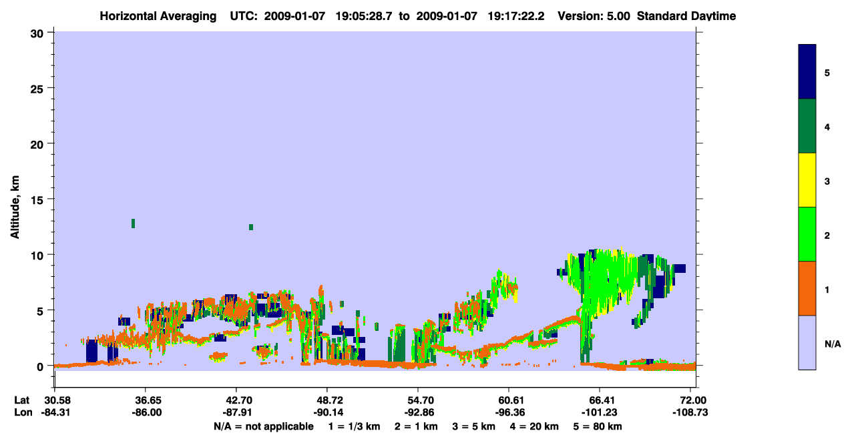Click the latitude value 36.65
Image resolution: width=868 pixels, height=445 pixels.
(146, 400)
